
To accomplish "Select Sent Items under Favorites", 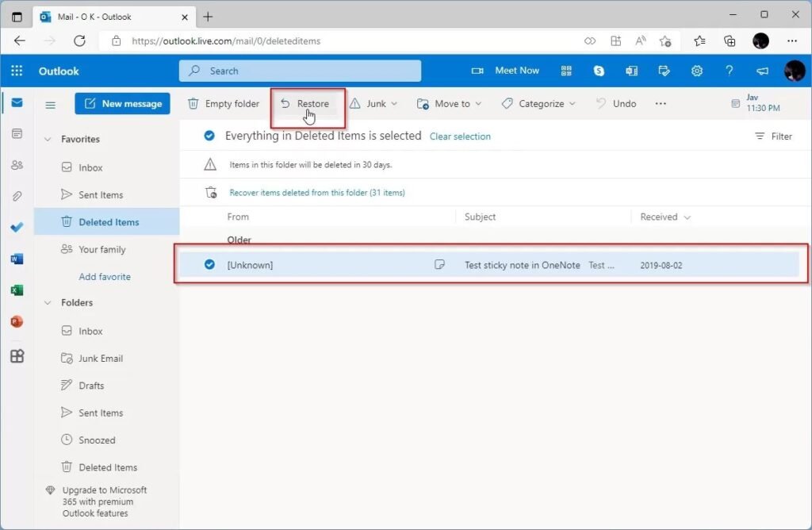I will click(x=107, y=195).
